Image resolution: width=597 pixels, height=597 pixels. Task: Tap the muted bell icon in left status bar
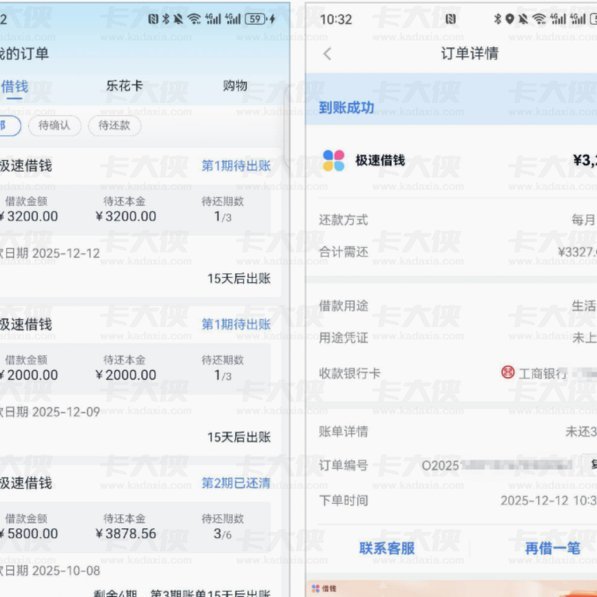[x=178, y=19]
